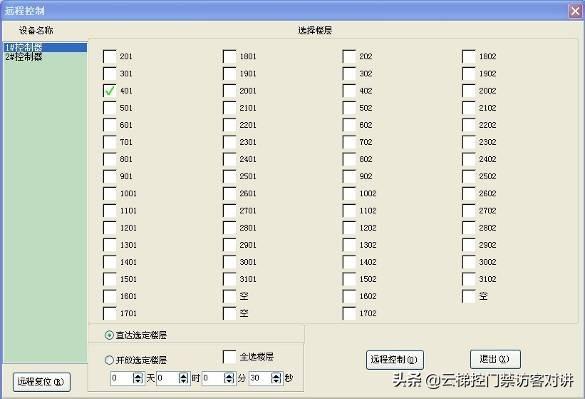Click the hours input field
The image size is (585, 399).
coord(168,378)
